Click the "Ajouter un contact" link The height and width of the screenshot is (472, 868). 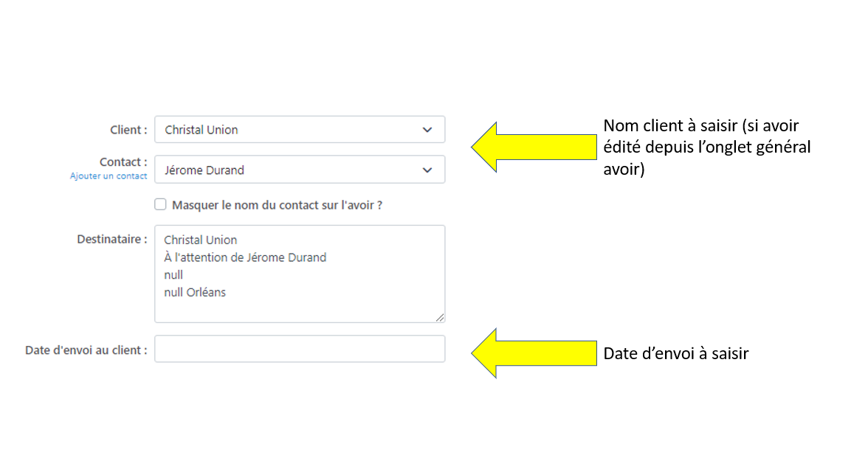click(108, 176)
